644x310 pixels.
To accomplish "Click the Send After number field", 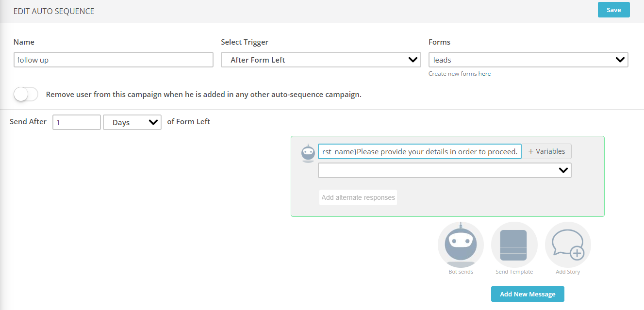I will coord(77,122).
